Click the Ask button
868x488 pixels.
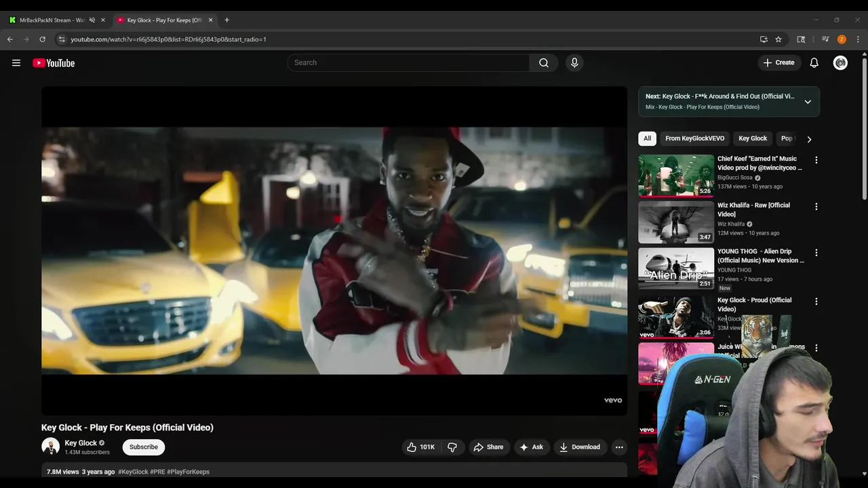531,447
